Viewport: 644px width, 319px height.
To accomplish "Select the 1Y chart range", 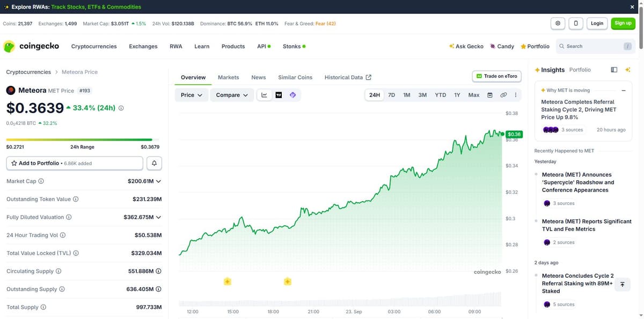I will 457,95.
